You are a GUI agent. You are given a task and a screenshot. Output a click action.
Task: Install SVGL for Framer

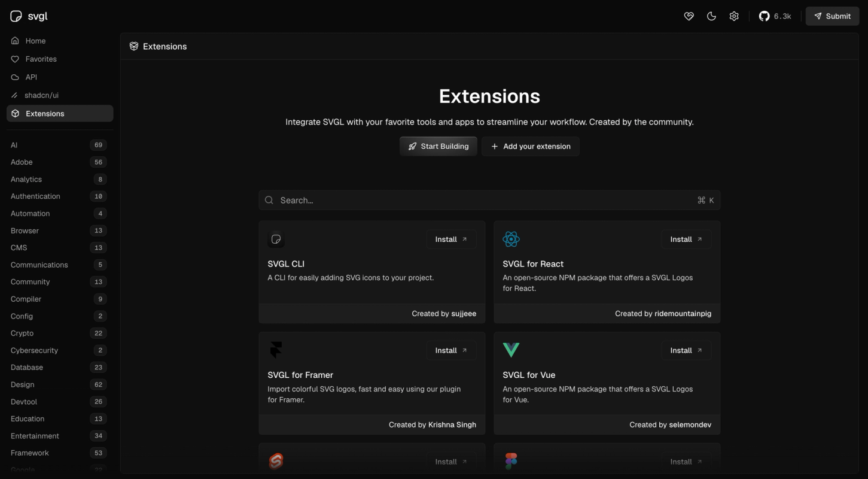(x=451, y=350)
